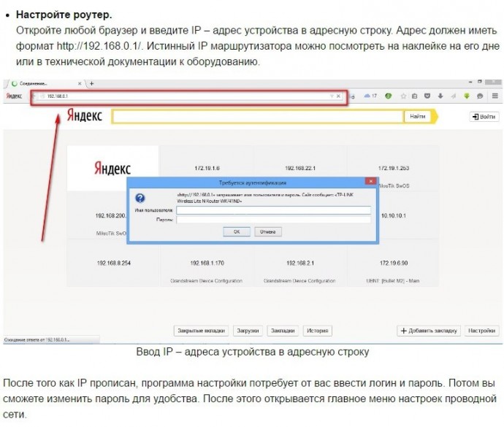
Task: Open a new tab with plus button
Action: [91, 83]
